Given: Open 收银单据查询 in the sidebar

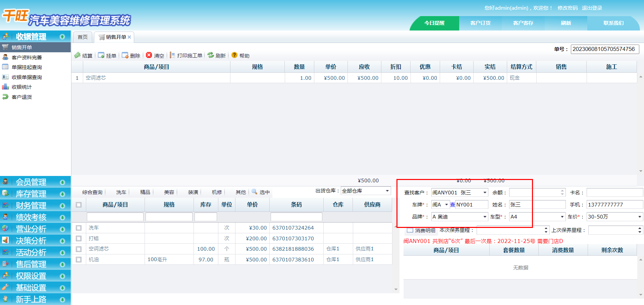Looking at the screenshot, I should pos(27,77).
